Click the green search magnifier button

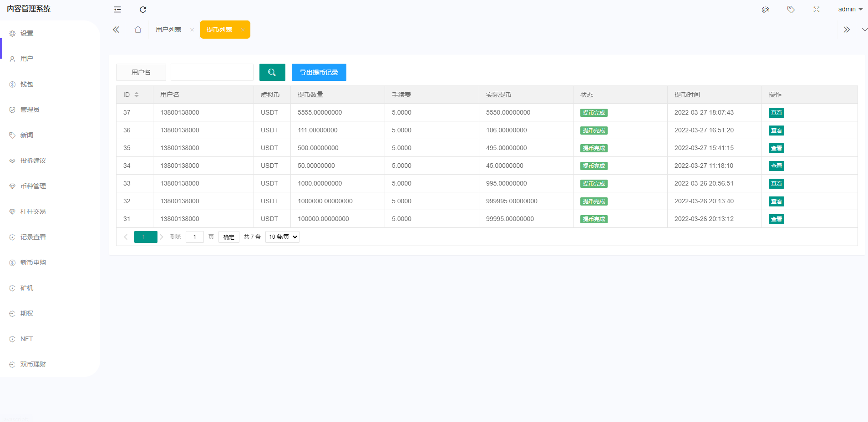click(x=272, y=72)
